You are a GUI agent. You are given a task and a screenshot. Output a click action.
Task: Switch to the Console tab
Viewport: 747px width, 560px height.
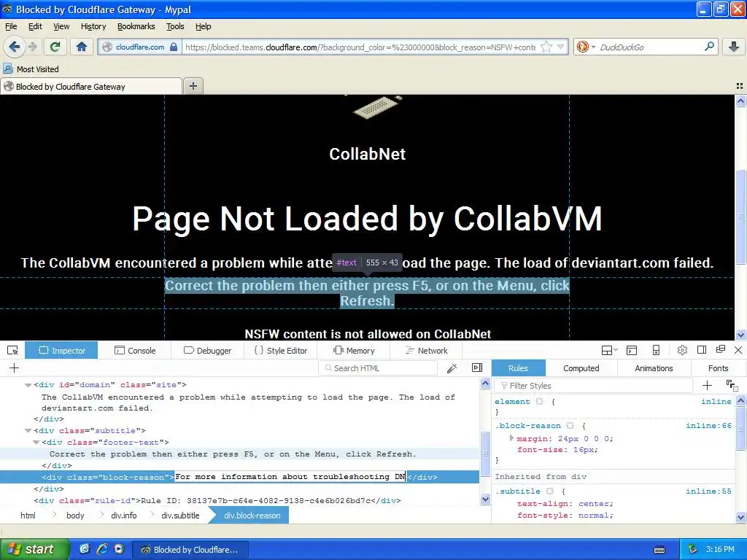(135, 351)
